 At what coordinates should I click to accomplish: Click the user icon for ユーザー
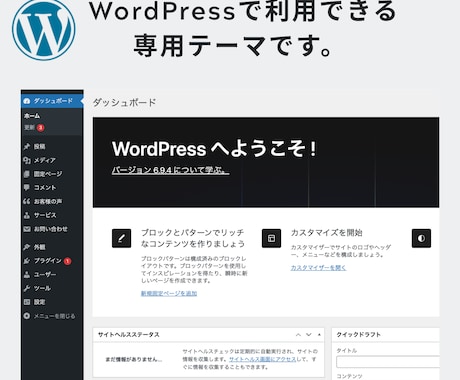(27, 275)
